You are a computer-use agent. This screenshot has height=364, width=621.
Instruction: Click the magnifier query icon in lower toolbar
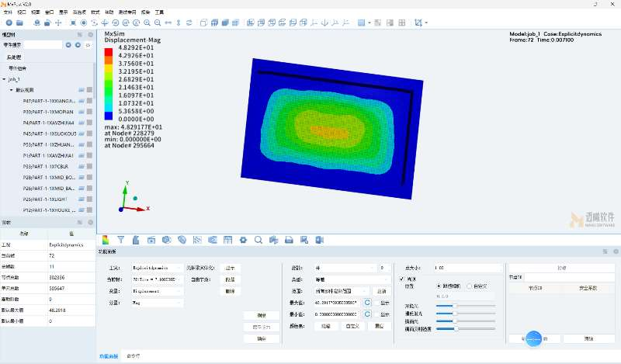[258, 240]
